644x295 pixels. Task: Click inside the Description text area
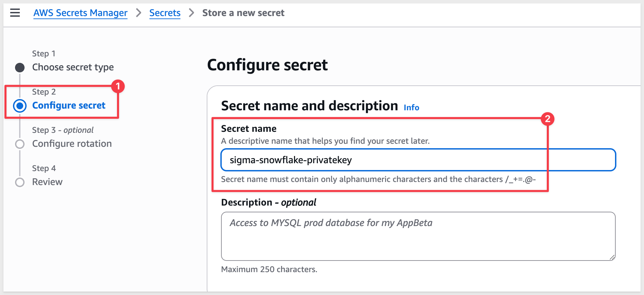tap(418, 236)
